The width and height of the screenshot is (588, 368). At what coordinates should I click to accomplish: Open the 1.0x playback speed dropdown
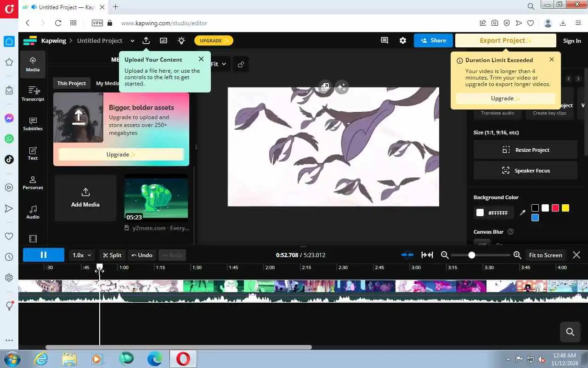(x=82, y=255)
